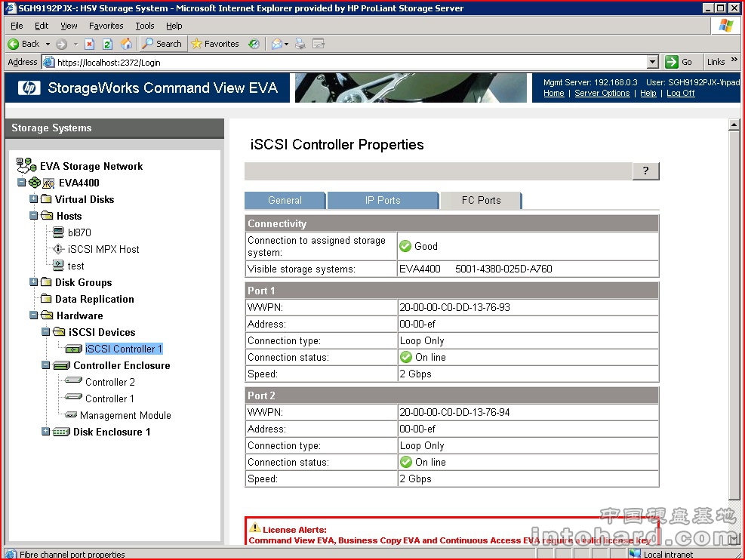Click the content pane scroll up arrow
745x560 pixels.
tap(734, 125)
